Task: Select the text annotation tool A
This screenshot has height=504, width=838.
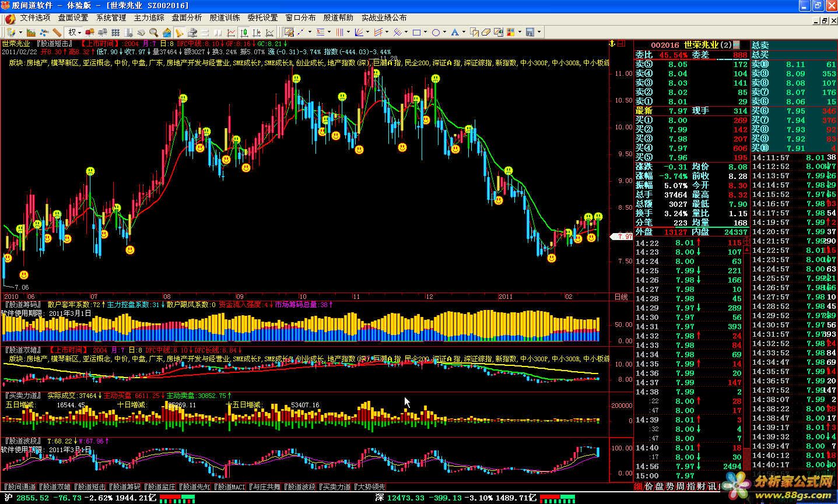Action: click(455, 33)
